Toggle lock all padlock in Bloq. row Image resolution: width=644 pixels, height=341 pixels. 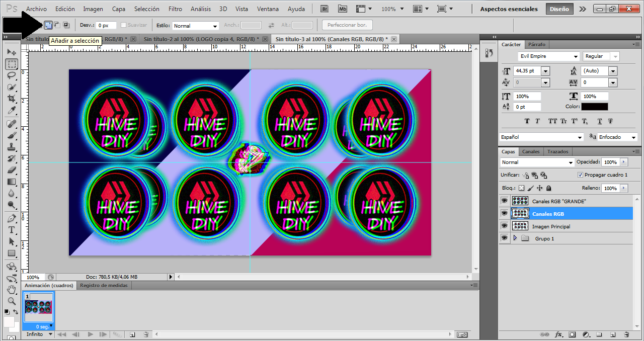pos(548,188)
